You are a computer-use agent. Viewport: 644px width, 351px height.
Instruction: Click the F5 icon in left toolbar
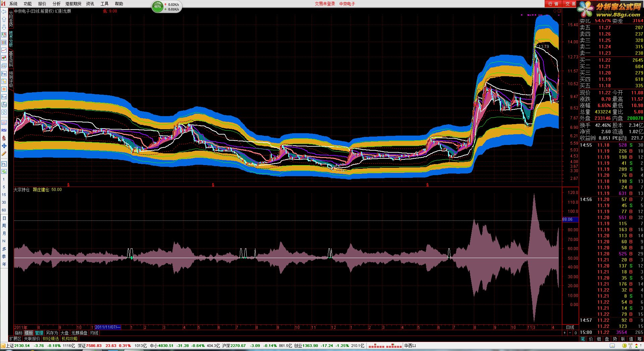point(4,164)
